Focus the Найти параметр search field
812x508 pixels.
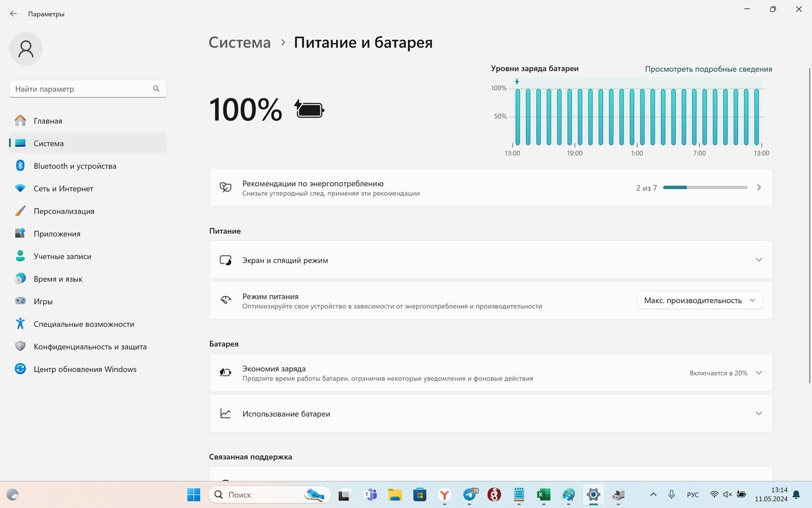[88, 89]
